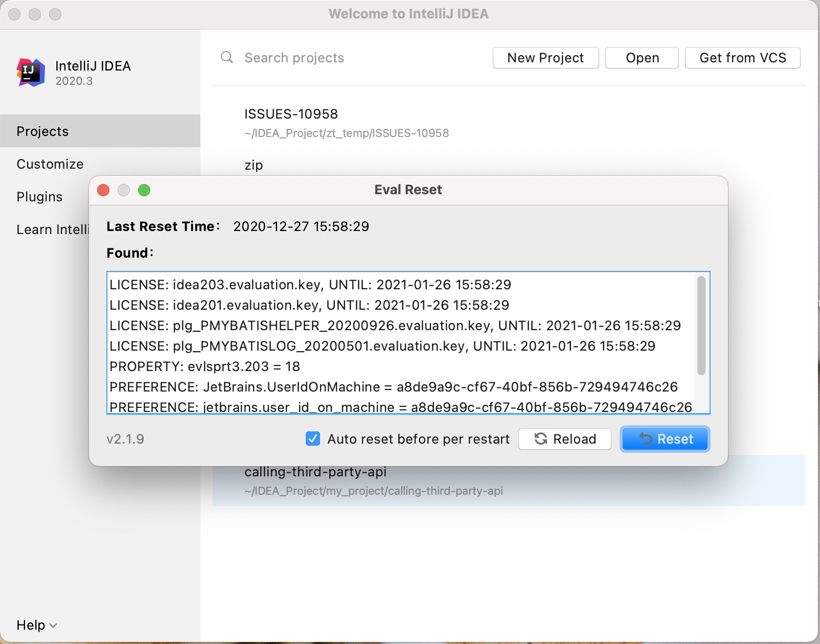
Task: Select the idea201.evaluation.key license line
Action: [309, 305]
